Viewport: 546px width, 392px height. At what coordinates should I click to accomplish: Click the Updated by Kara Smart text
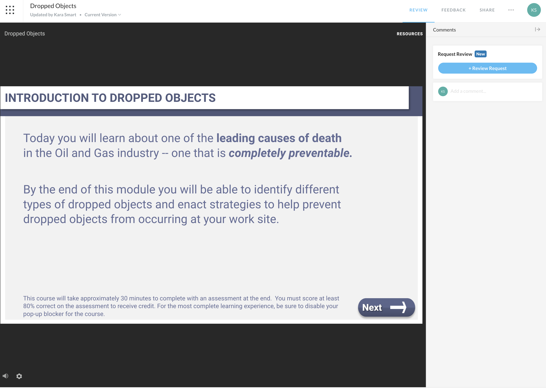click(53, 15)
